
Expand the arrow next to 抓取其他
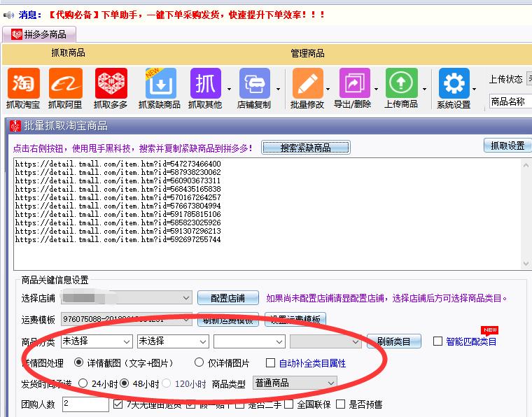[x=229, y=89]
